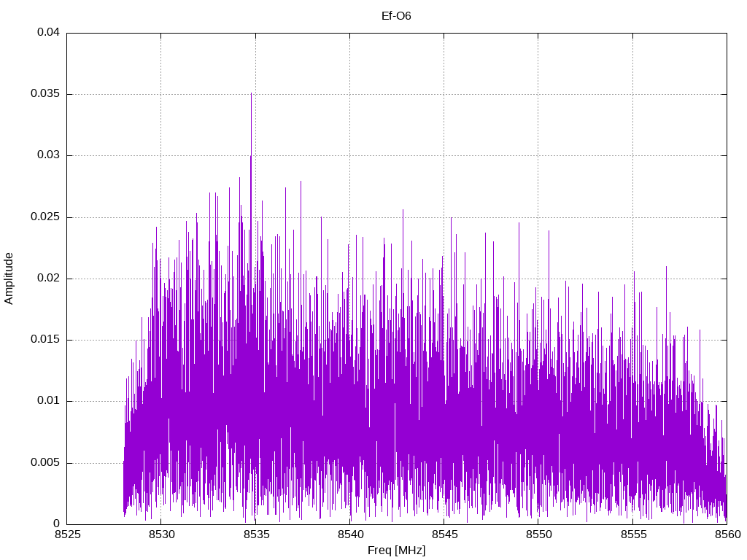Click the y-axis tick value 0.015

[45, 340]
